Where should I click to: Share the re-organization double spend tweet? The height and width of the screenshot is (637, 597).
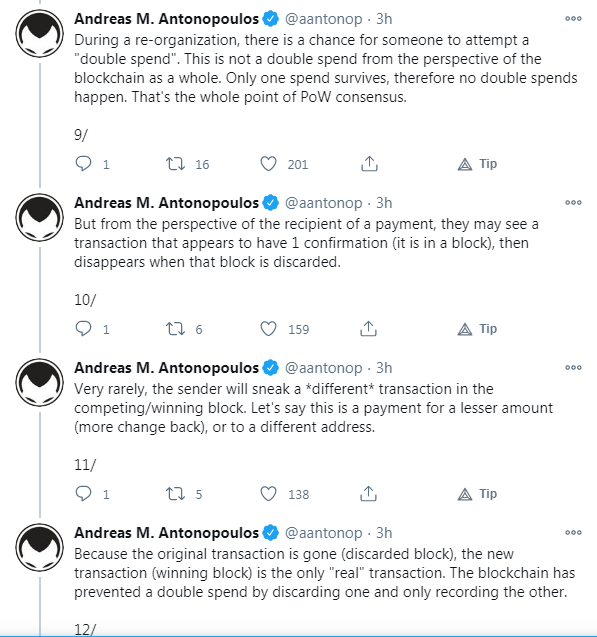[x=369, y=164]
